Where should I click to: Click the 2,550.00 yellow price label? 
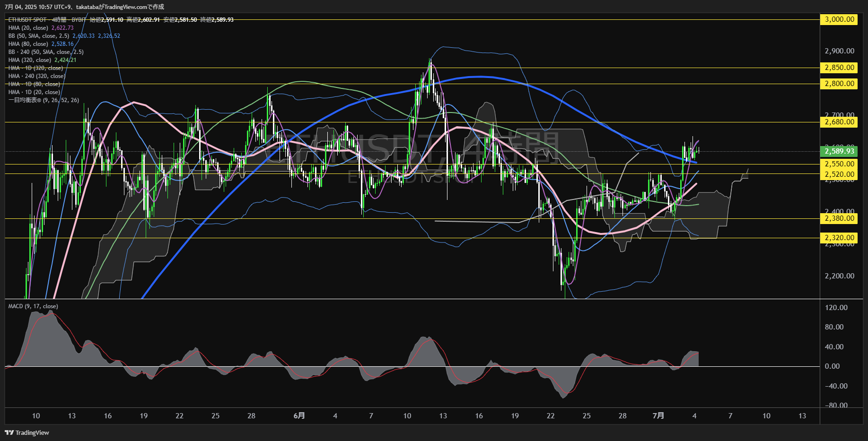pyautogui.click(x=839, y=164)
